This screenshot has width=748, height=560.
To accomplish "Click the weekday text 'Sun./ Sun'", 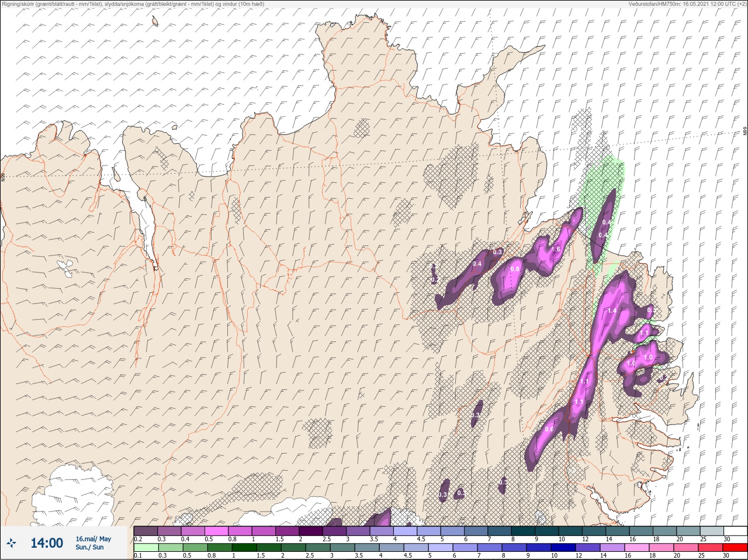I will point(90,547).
